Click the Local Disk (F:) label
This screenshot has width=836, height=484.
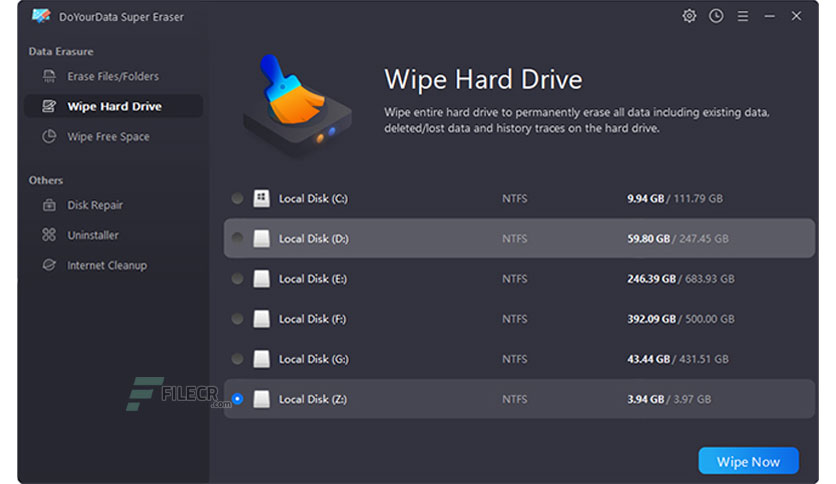(312, 319)
